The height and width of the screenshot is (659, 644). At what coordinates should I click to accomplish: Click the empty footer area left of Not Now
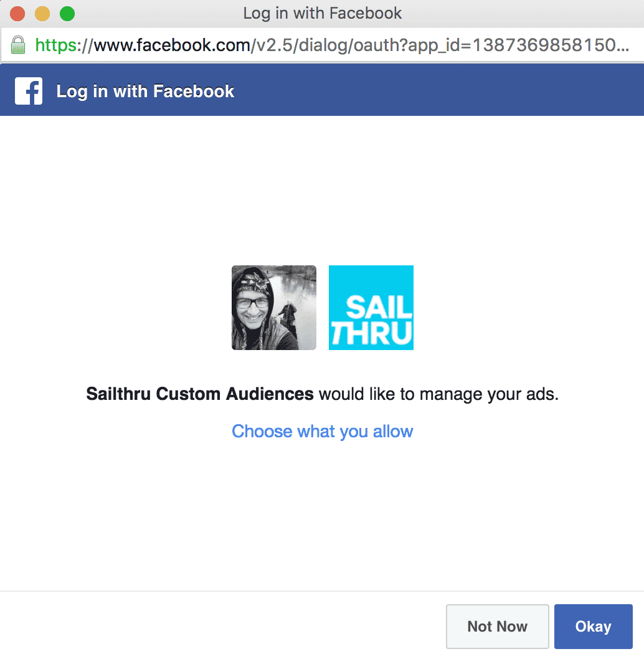(x=218, y=626)
